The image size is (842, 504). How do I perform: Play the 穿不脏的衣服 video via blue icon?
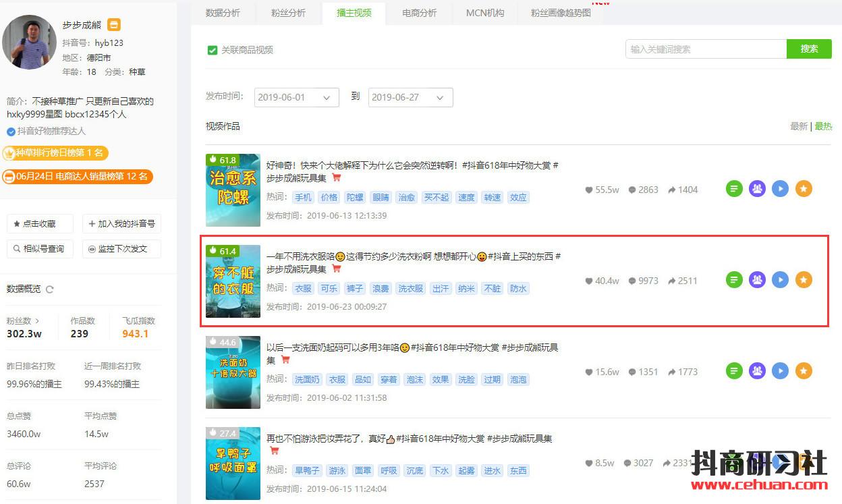[x=780, y=279]
